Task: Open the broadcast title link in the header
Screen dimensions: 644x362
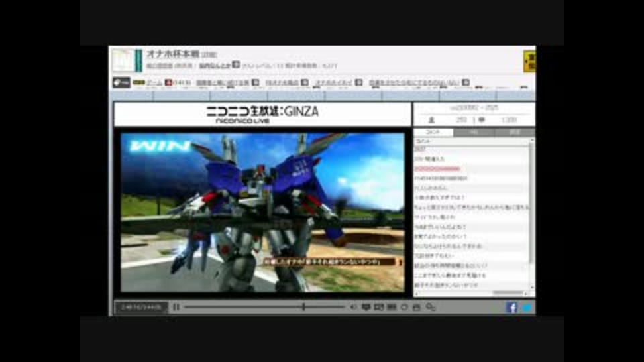Action: point(172,54)
